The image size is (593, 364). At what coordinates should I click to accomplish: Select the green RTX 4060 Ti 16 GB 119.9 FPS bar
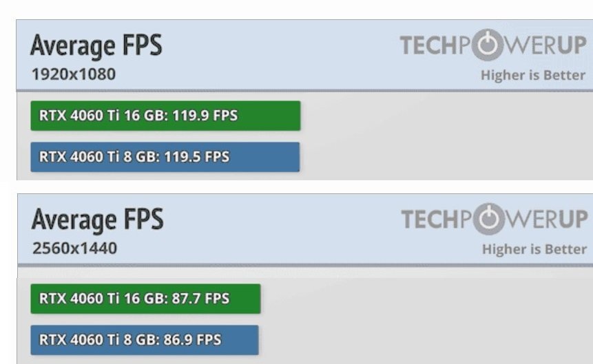click(x=166, y=116)
